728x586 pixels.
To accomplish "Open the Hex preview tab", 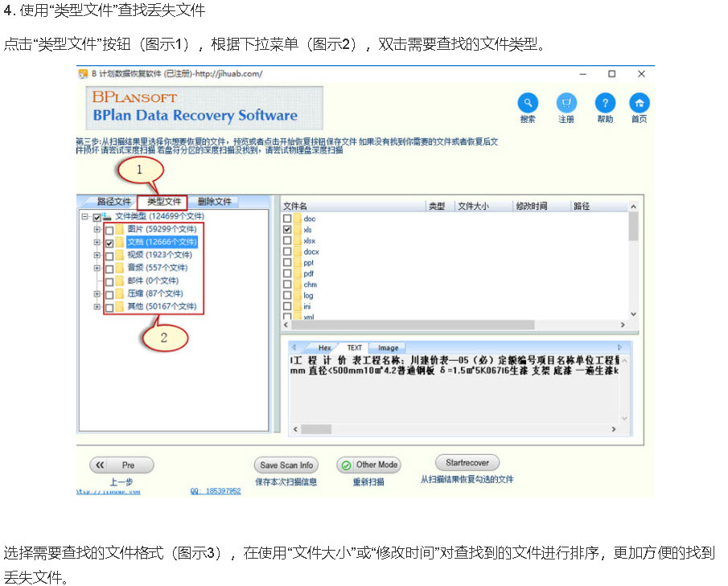I will 324,348.
